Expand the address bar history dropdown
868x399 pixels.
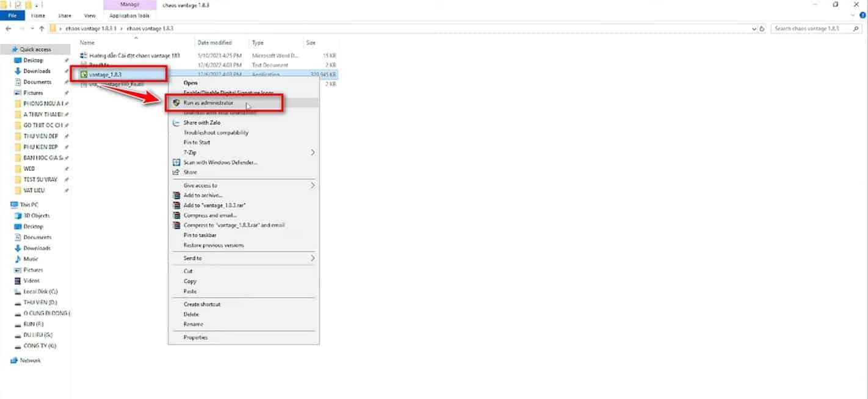click(754, 29)
